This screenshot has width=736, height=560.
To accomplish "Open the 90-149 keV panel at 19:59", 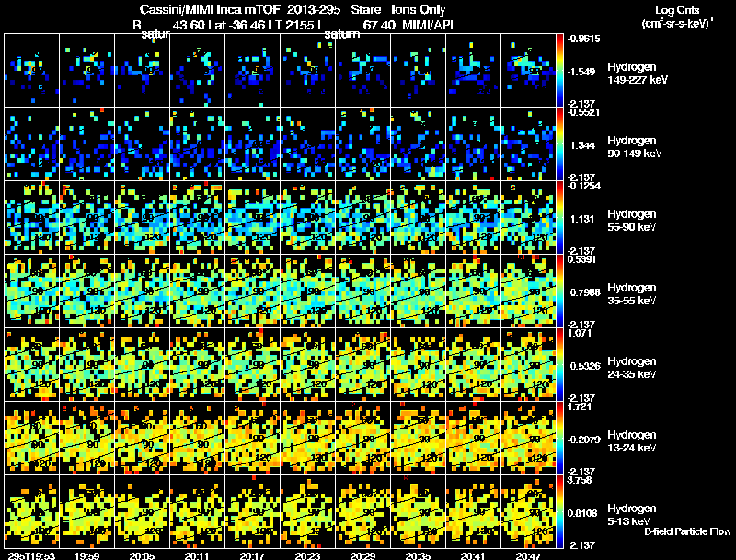I will pos(86,144).
